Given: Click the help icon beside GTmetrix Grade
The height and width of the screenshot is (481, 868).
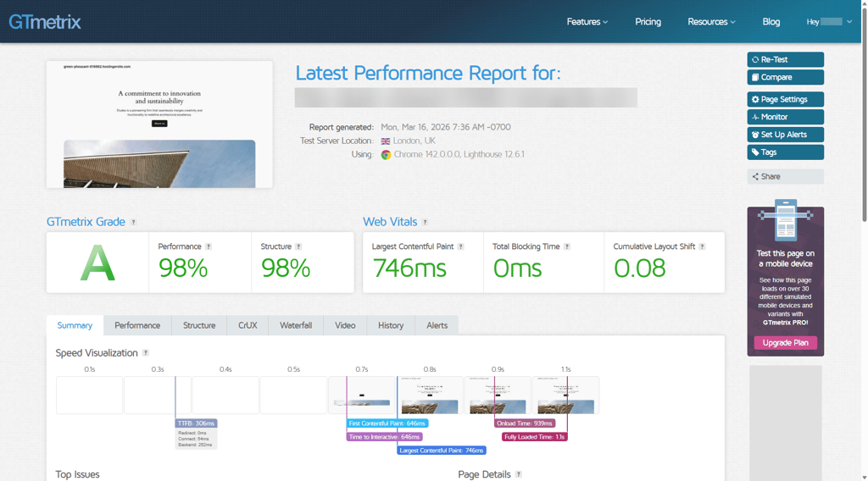Looking at the screenshot, I should click(133, 222).
